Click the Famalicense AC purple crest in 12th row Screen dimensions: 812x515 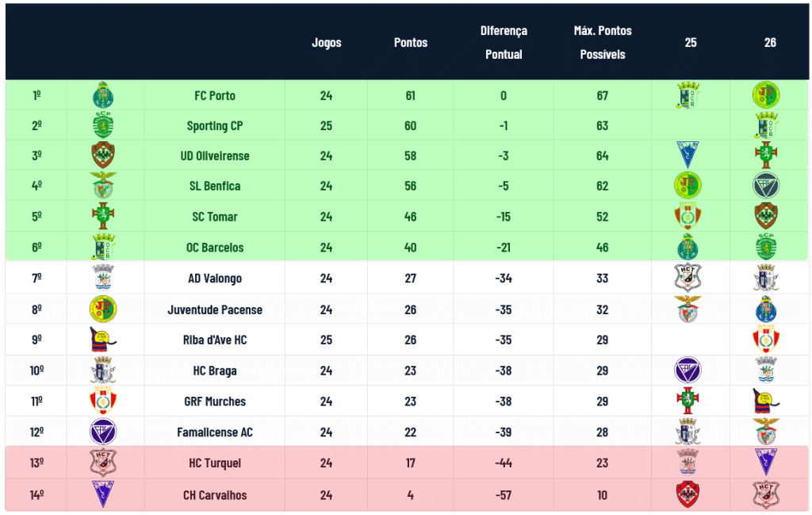(x=103, y=432)
